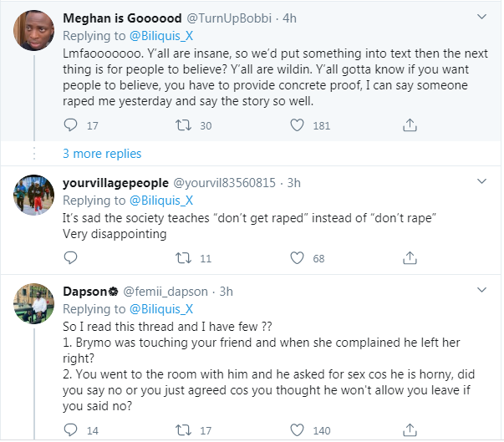Retweet yourvillagepeople's tweet with 11 retweets
504x442 pixels.
pyautogui.click(x=183, y=258)
